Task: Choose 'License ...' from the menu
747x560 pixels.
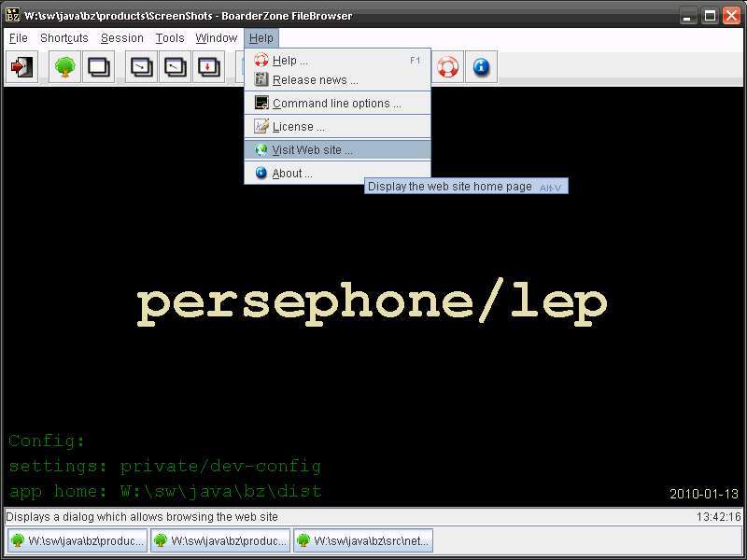Action: tap(337, 127)
